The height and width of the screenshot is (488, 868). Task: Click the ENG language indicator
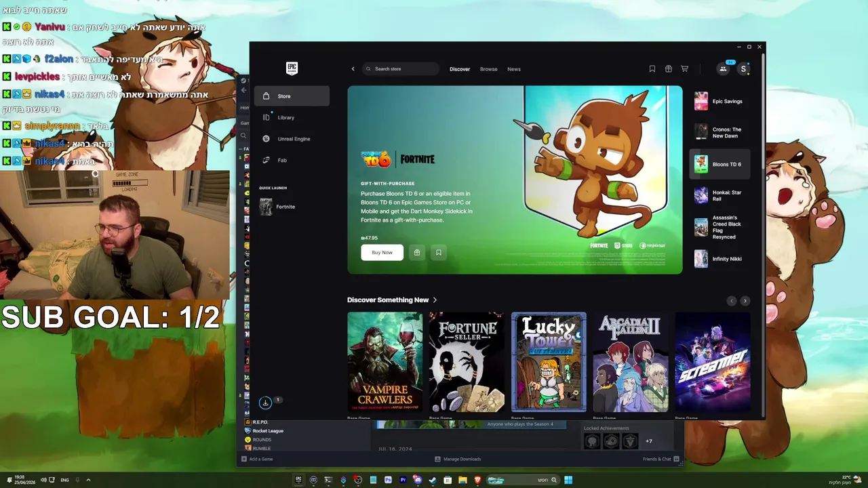(x=64, y=480)
